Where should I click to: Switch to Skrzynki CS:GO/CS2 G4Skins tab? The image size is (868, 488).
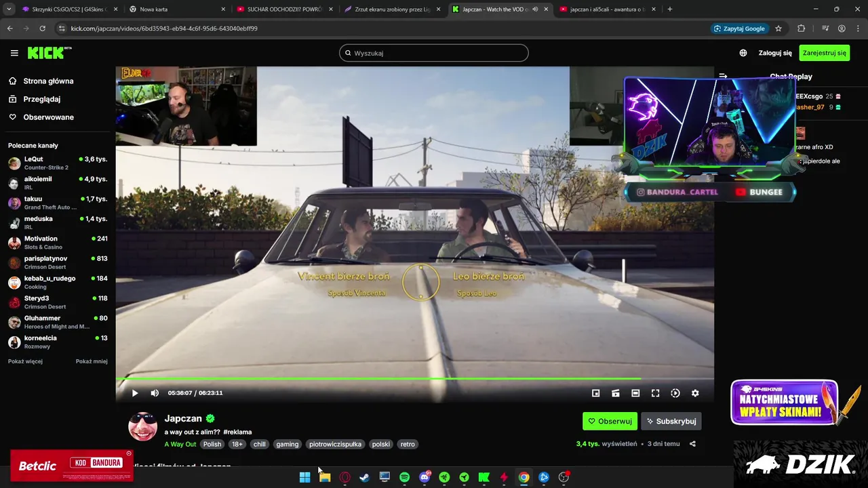[x=70, y=9]
